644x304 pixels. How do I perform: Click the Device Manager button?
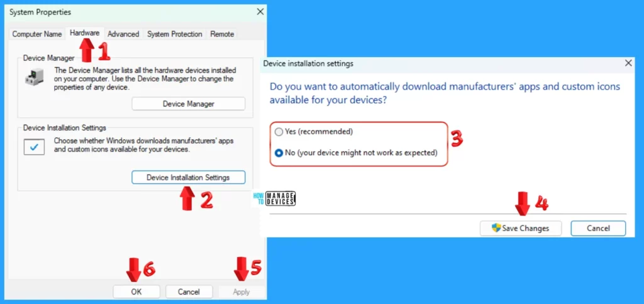[x=189, y=104]
